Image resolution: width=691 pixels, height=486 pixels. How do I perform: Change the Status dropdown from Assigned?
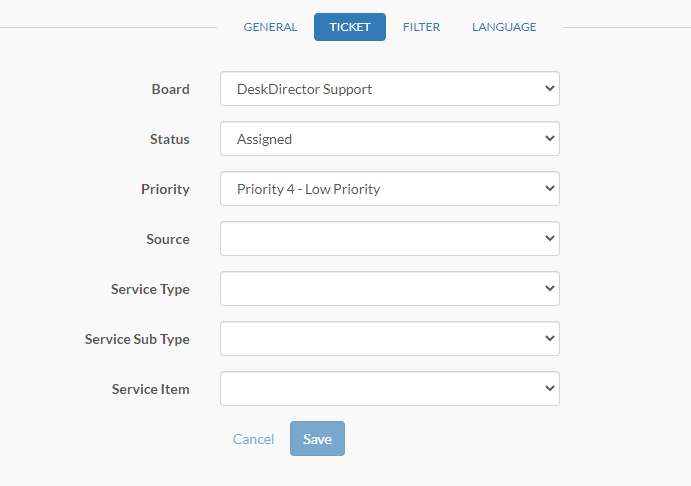390,139
